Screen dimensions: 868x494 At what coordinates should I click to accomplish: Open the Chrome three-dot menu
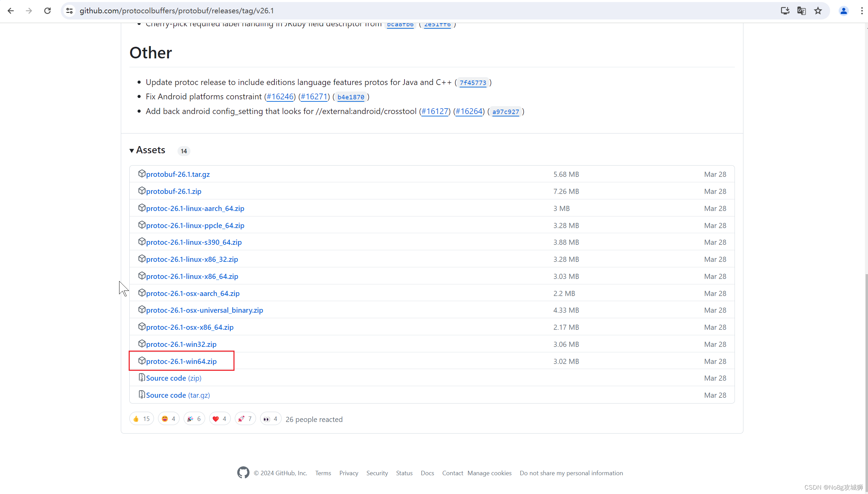(862, 11)
